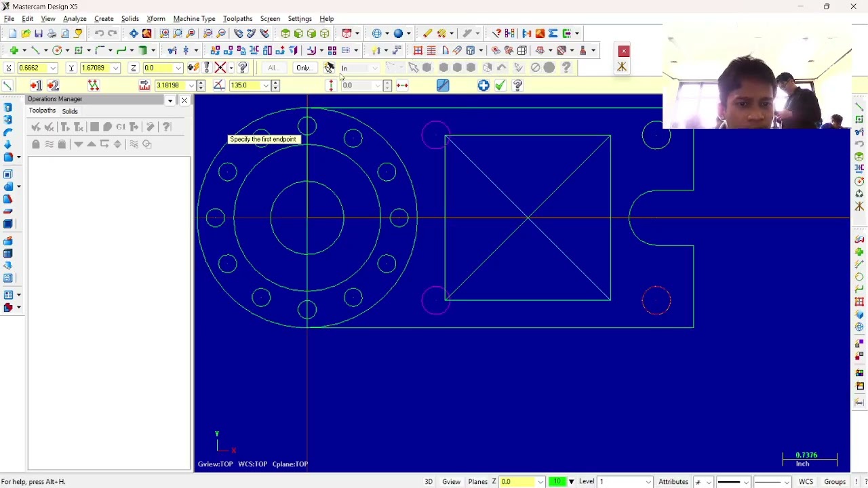The height and width of the screenshot is (488, 868).
Task: Open the Z coordinate dropdown
Action: pyautogui.click(x=178, y=68)
